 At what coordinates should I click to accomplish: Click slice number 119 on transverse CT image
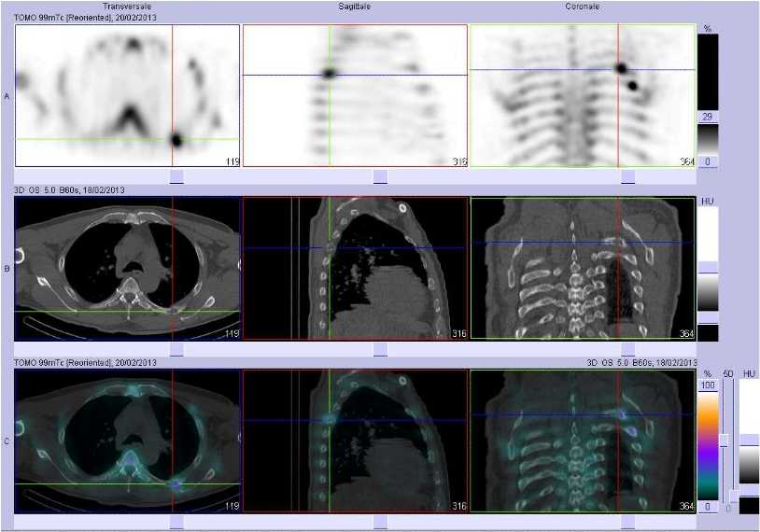pyautogui.click(x=232, y=333)
